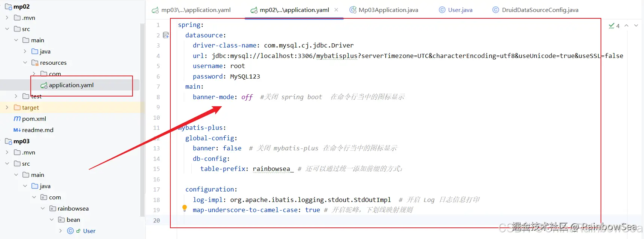Viewport: 644px width, 239px height.
Task: Switch to Mp03Application.java tab
Action: (384, 10)
